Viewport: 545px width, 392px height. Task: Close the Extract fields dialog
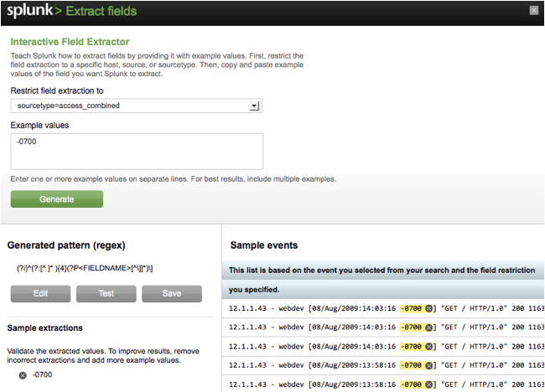point(533,10)
